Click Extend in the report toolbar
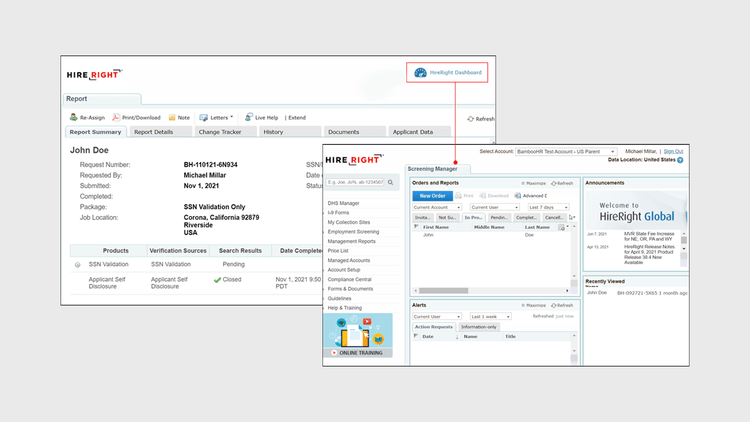This screenshot has width=750, height=422. (297, 118)
